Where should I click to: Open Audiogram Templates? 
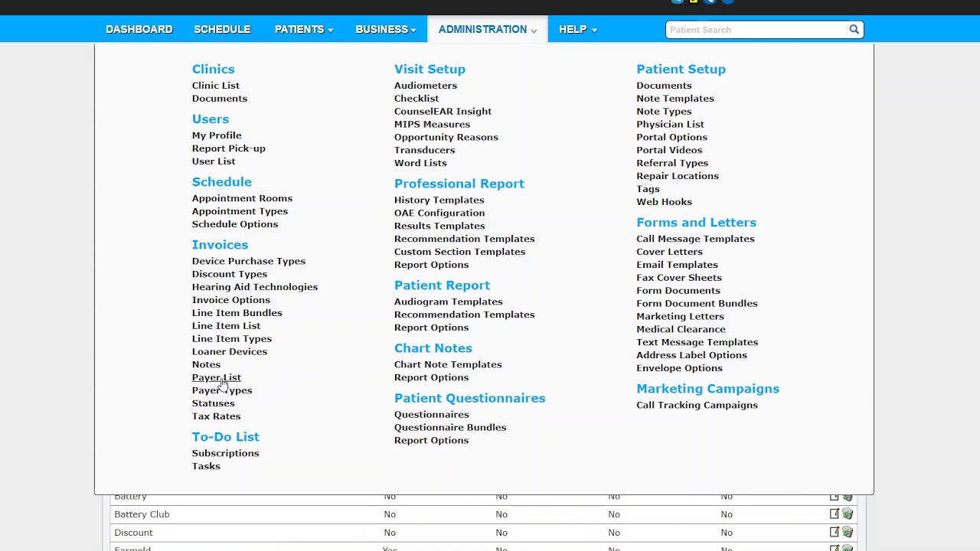point(449,302)
